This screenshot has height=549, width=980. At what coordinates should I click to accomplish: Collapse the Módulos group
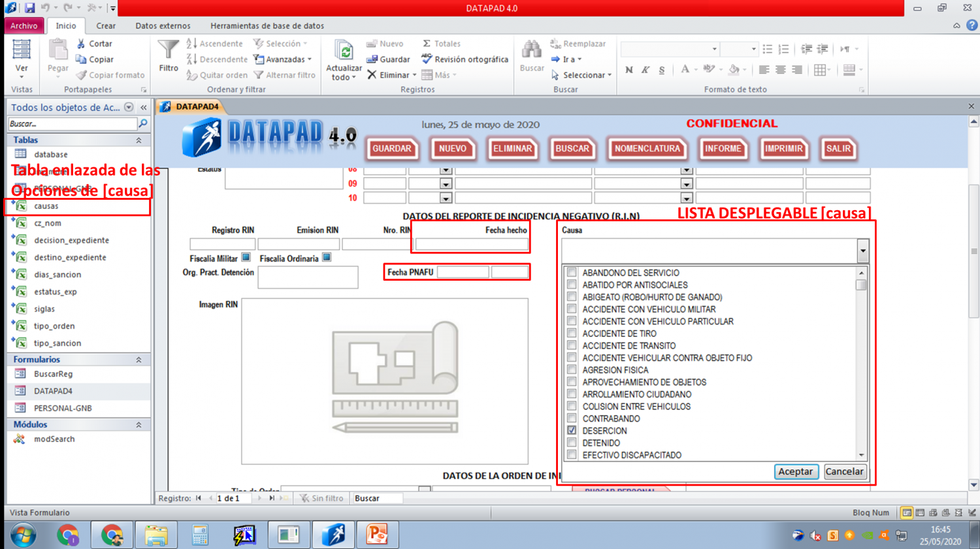click(139, 425)
